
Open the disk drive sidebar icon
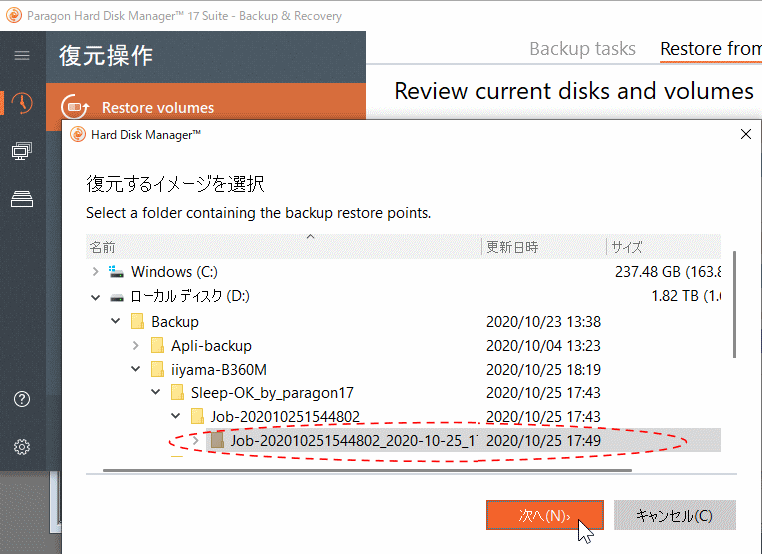[22, 199]
